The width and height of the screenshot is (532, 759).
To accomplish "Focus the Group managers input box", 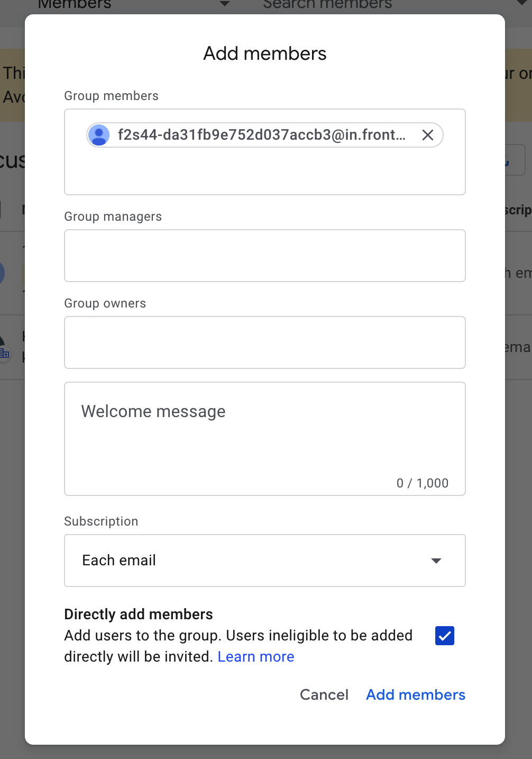I will [264, 256].
